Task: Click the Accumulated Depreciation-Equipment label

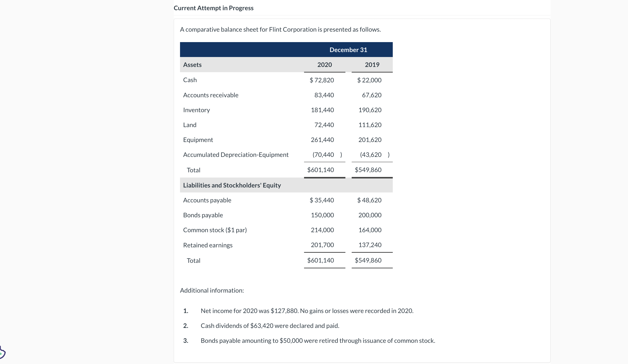Action: 235,155
